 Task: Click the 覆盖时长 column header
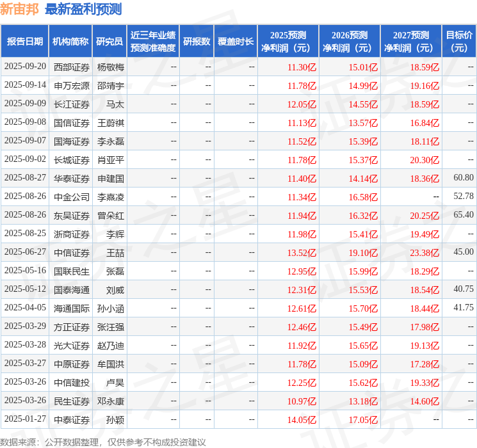point(236,42)
